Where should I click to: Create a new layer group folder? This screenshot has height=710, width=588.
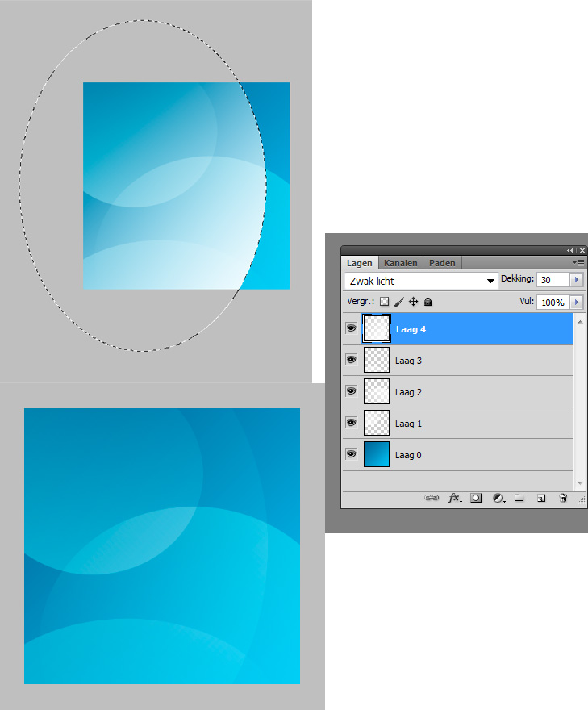coord(519,498)
